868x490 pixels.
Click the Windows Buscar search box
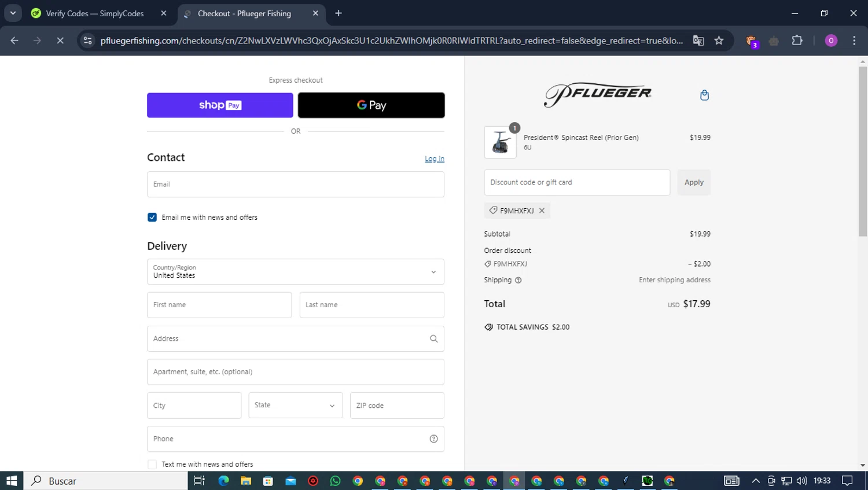pos(106,481)
